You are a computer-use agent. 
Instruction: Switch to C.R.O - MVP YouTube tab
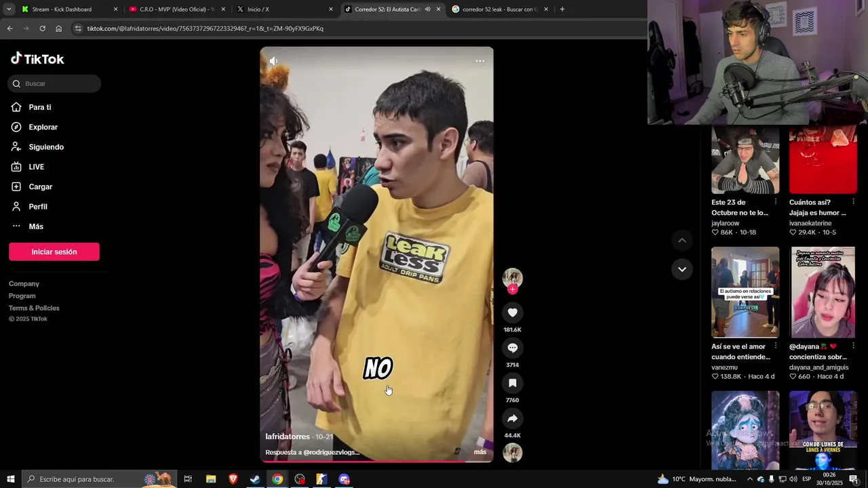[x=176, y=9]
